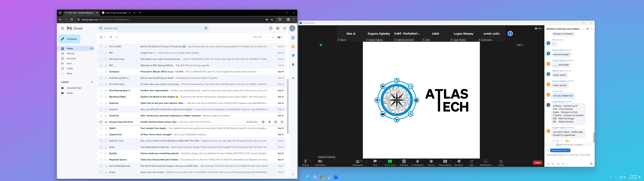
Task: Click the Compose button
Action: 69,39
